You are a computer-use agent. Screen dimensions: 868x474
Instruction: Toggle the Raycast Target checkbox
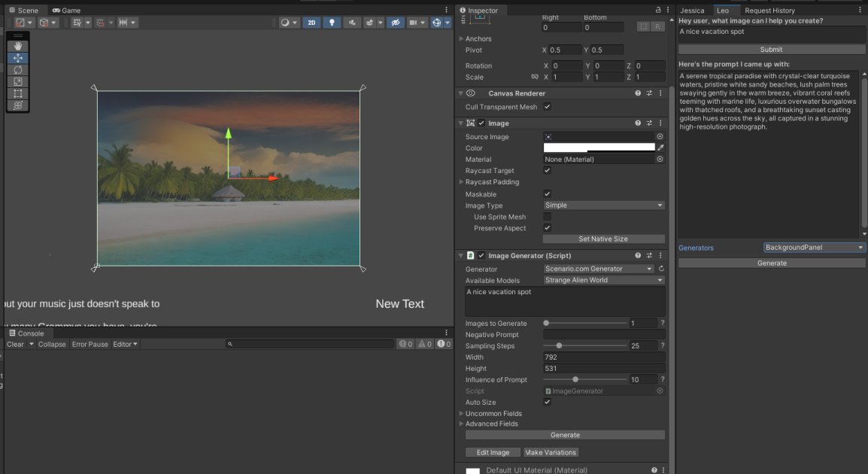[547, 171]
